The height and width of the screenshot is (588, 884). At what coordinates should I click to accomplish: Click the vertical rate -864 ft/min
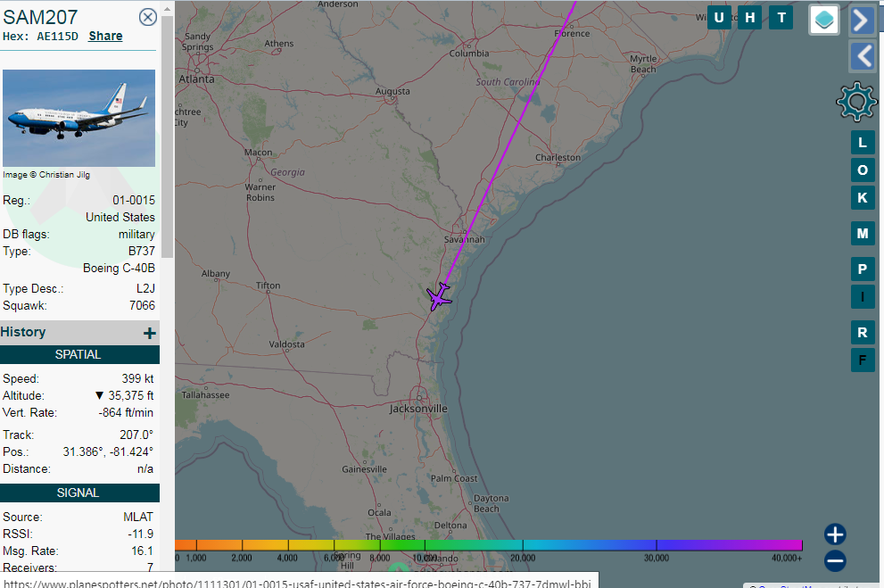(x=126, y=413)
